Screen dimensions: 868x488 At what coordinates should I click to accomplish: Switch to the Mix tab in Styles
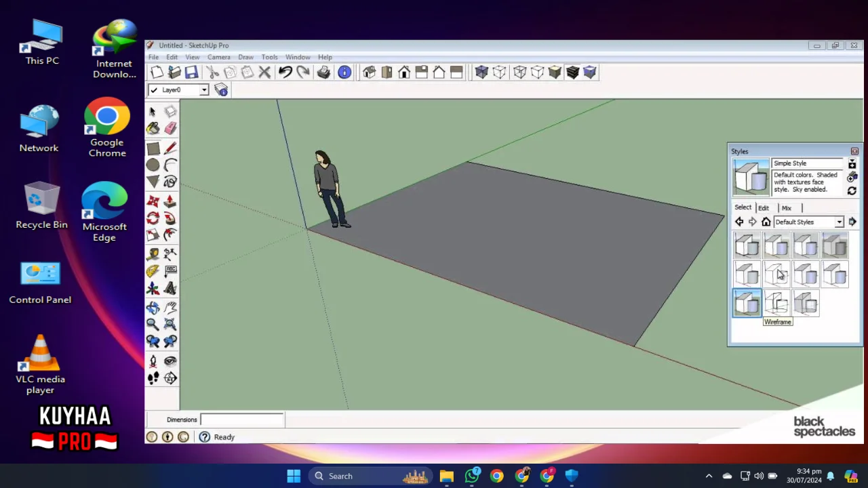[x=787, y=208]
